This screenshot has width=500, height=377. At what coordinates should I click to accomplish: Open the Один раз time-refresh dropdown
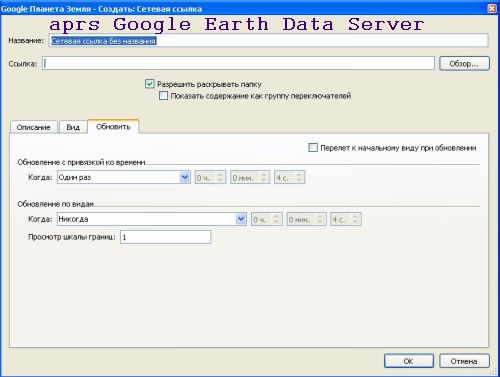[123, 177]
